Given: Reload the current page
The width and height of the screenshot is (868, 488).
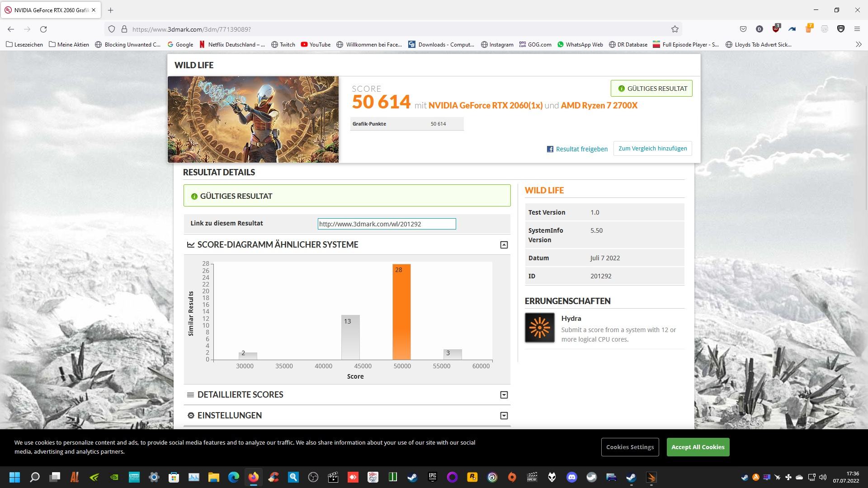Looking at the screenshot, I should point(43,29).
